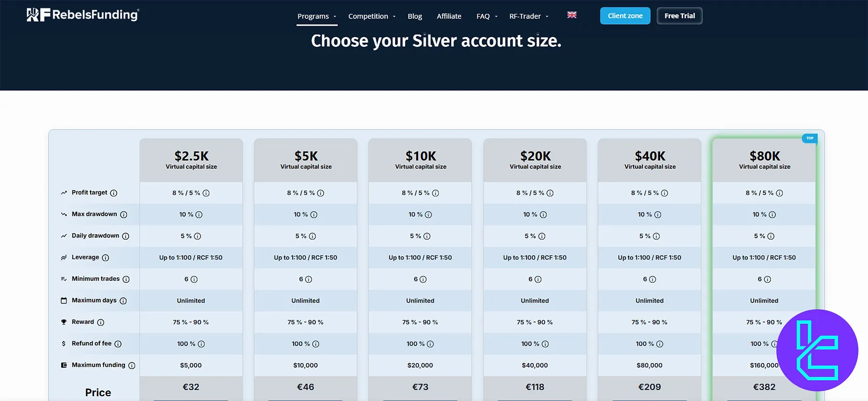Start a Free Trial

(x=679, y=15)
